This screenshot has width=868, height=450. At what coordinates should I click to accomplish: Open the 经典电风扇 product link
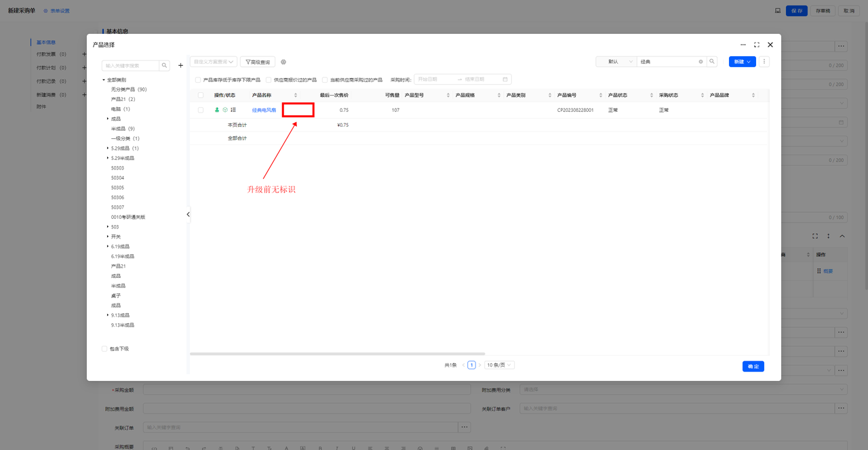[x=264, y=110]
